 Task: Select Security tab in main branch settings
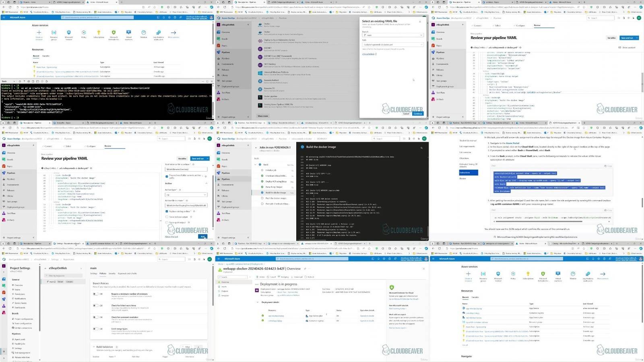click(x=112, y=273)
